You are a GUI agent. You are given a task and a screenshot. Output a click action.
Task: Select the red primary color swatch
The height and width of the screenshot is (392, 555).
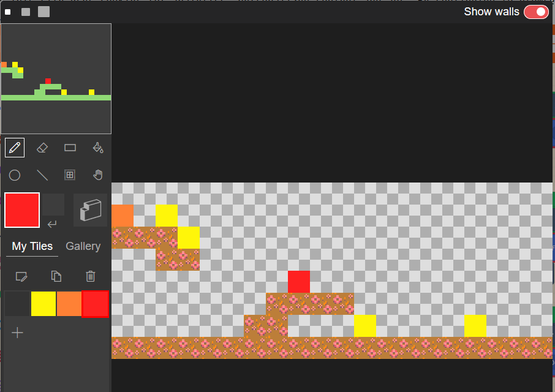tap(21, 209)
